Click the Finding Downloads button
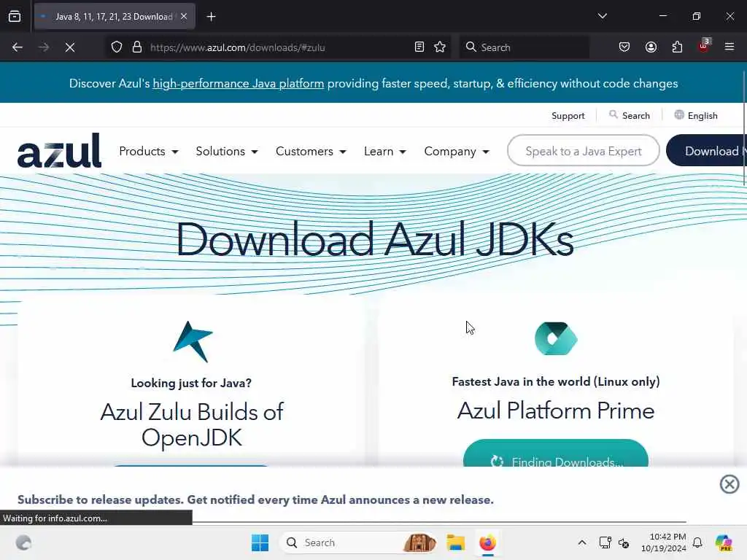The image size is (747, 560). coord(555,454)
